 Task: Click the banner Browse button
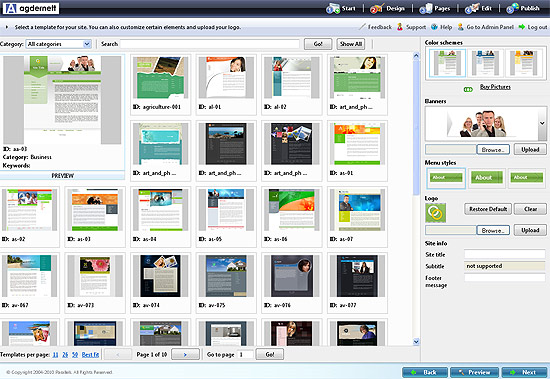(493, 149)
